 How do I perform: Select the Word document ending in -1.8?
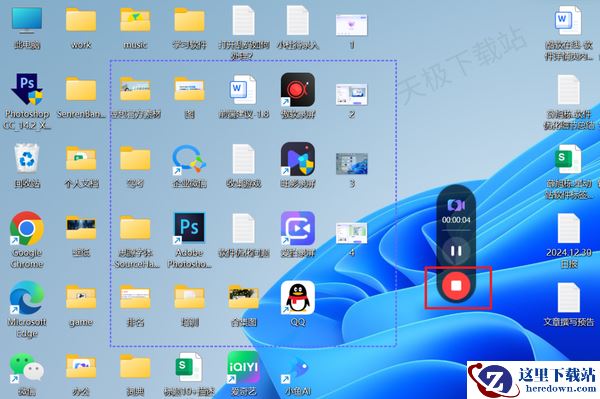[243, 90]
